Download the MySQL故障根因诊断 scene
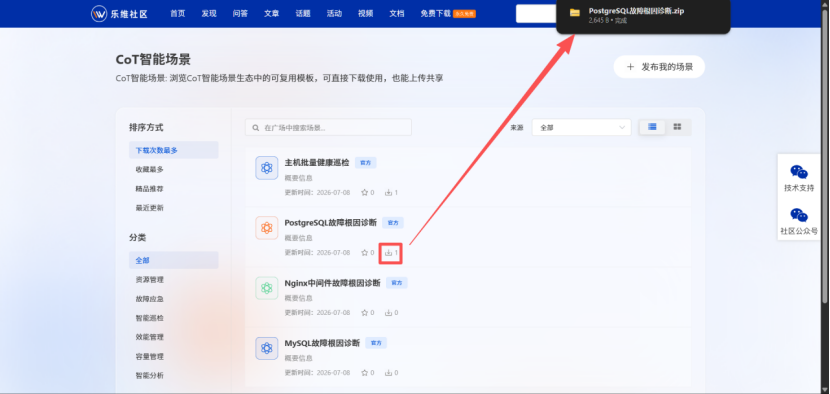830x394 pixels. [389, 373]
